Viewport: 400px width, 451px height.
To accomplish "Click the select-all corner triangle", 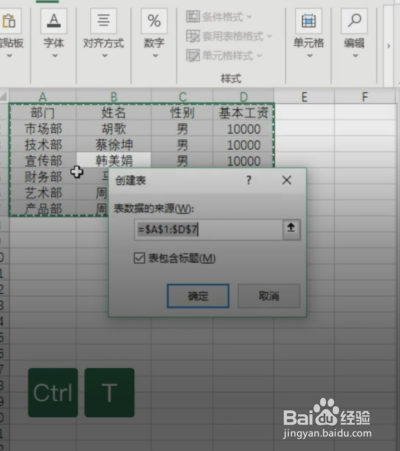I will pyautogui.click(x=4, y=97).
